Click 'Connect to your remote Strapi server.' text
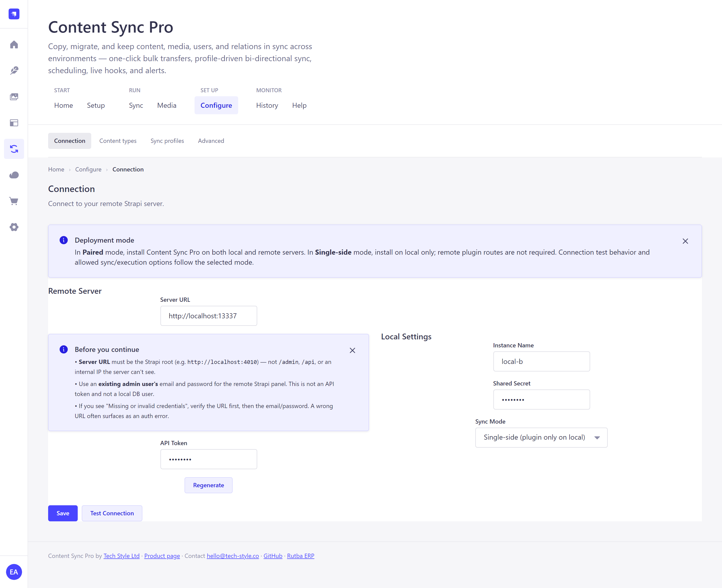This screenshot has width=722, height=588. click(x=106, y=204)
